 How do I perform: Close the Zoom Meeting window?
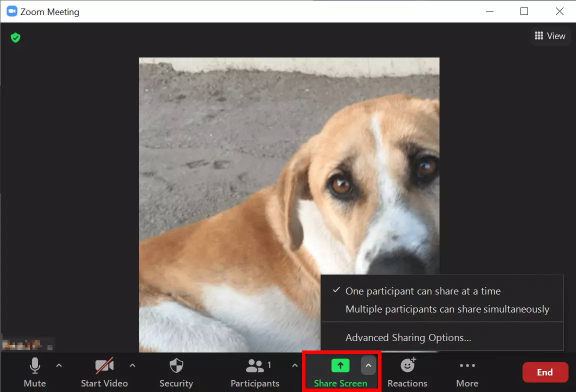pyautogui.click(x=559, y=11)
